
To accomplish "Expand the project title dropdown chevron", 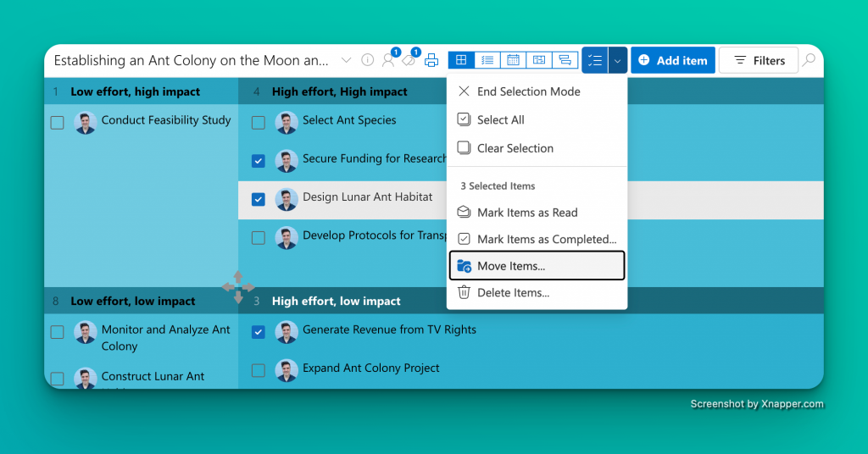I will tap(346, 60).
